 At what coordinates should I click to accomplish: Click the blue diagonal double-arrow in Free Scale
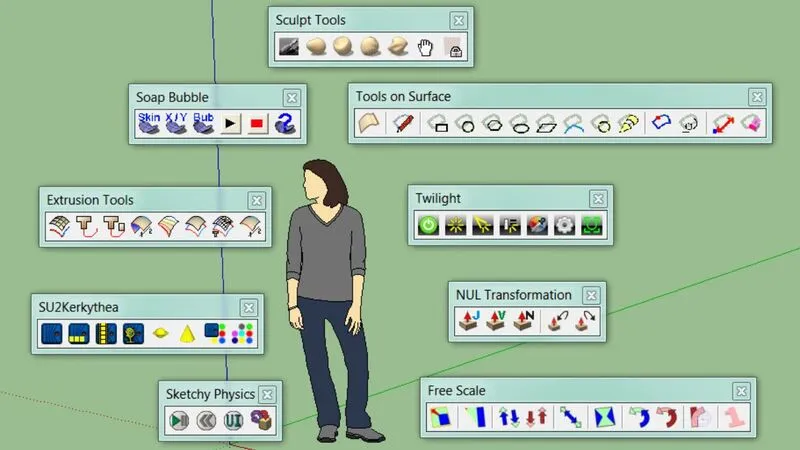[570, 417]
